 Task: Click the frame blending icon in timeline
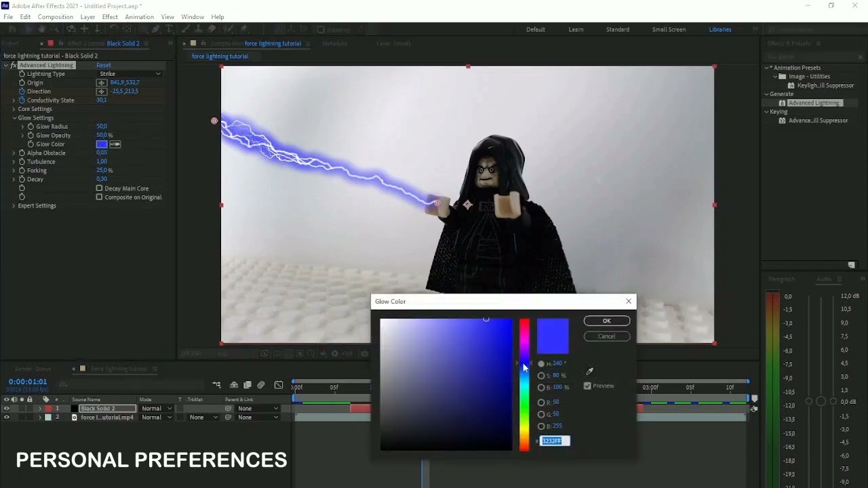248,385
